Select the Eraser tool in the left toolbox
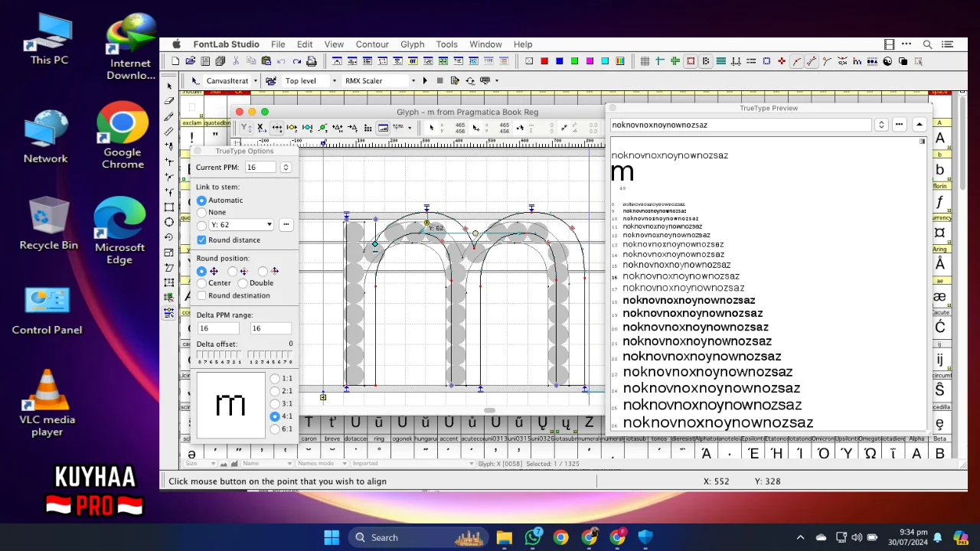The height and width of the screenshot is (551, 980). pos(169,100)
